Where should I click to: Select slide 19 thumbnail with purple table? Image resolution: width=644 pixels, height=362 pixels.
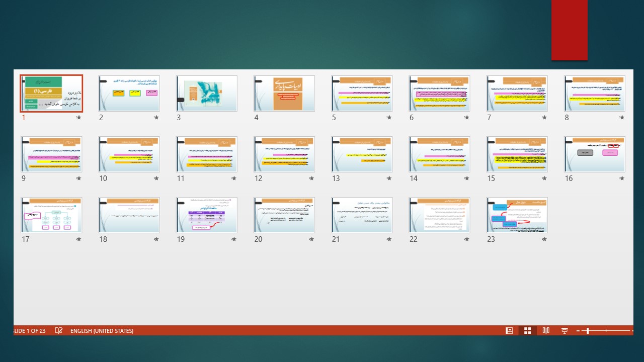(x=207, y=215)
